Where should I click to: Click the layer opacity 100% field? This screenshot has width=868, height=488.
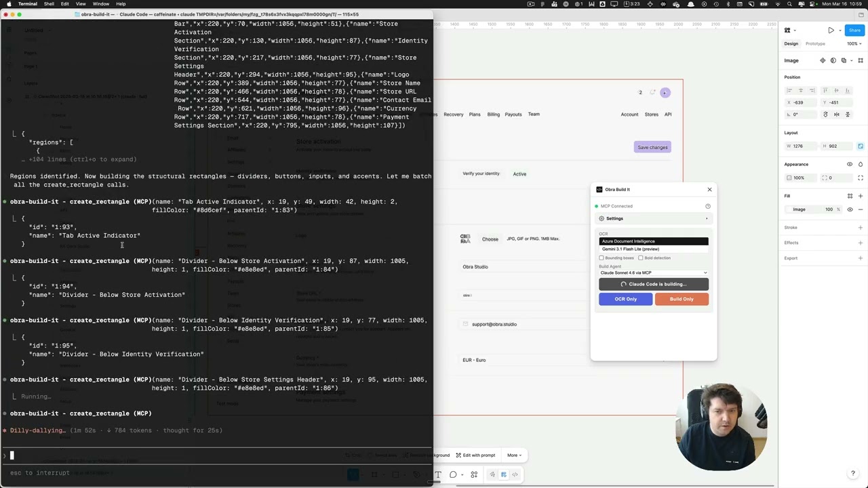click(802, 178)
